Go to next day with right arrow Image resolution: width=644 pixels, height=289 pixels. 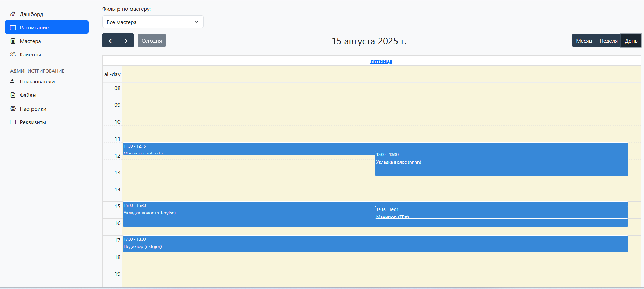[126, 41]
